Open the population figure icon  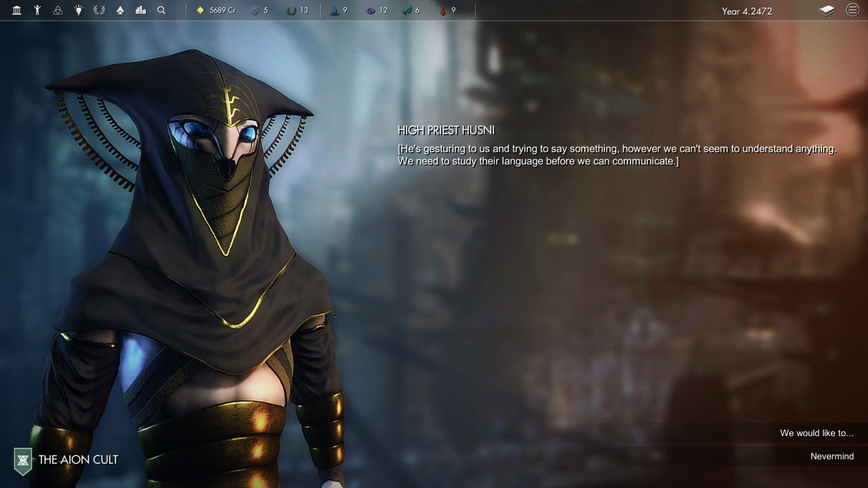tap(38, 10)
